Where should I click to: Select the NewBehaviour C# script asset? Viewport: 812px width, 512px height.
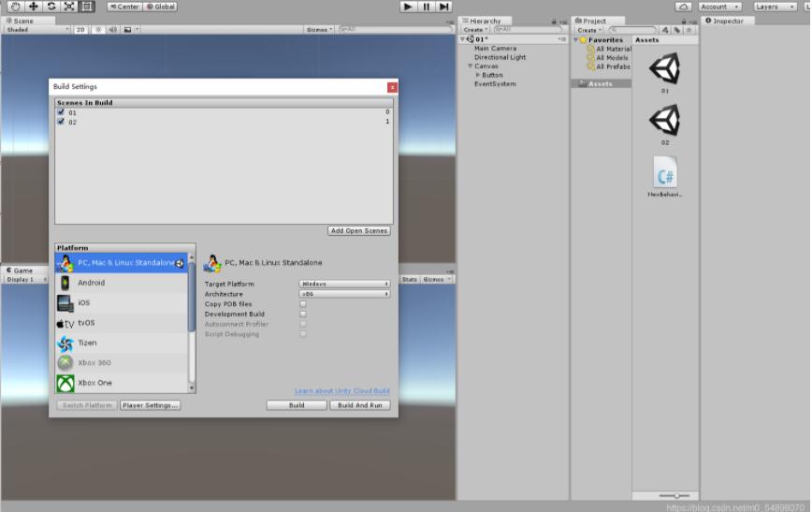(665, 172)
